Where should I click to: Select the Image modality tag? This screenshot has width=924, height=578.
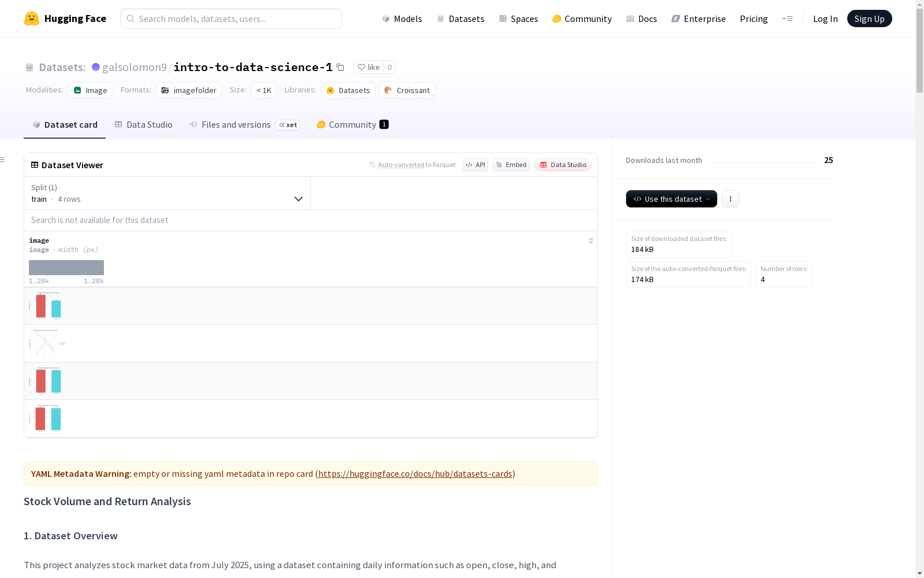coord(91,90)
